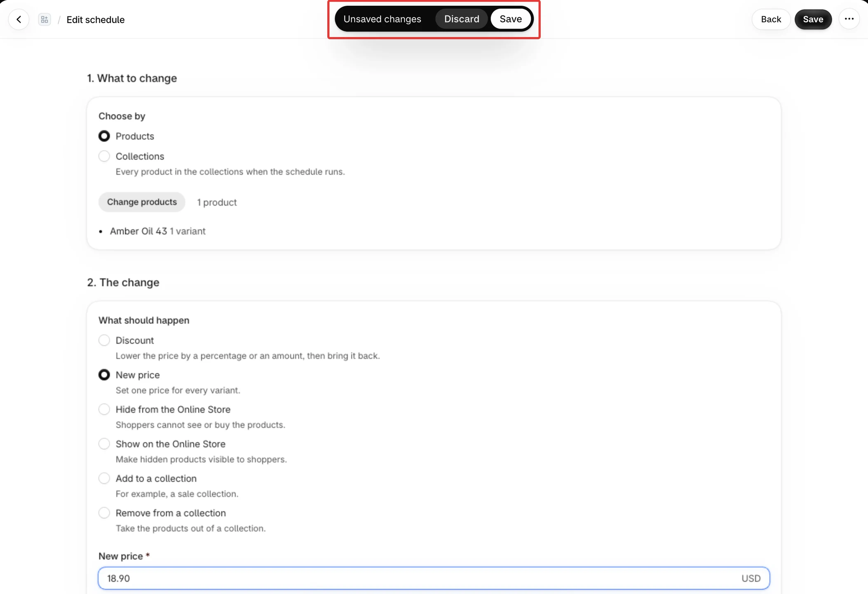Click the '1. What to change' heading

click(132, 78)
